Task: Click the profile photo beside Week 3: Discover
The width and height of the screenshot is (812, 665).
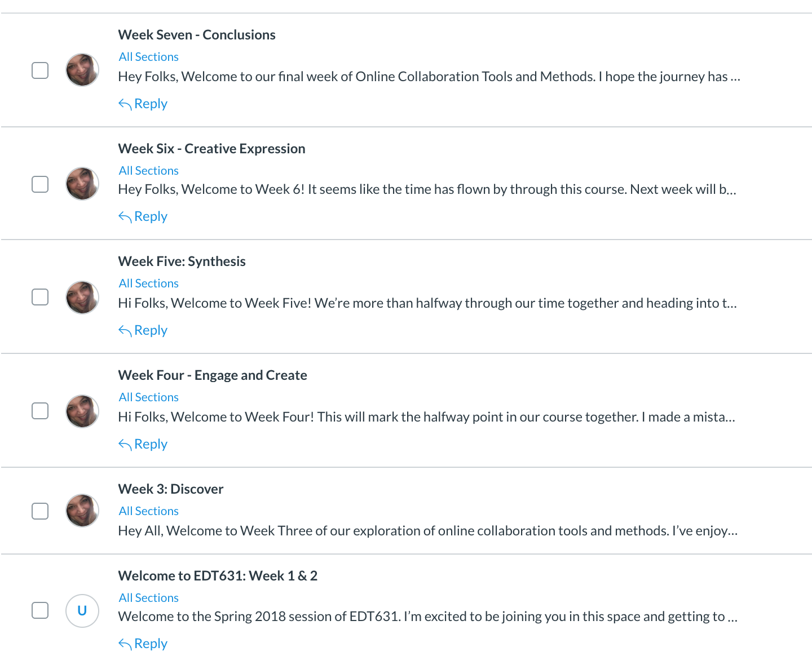Action: [x=82, y=511]
